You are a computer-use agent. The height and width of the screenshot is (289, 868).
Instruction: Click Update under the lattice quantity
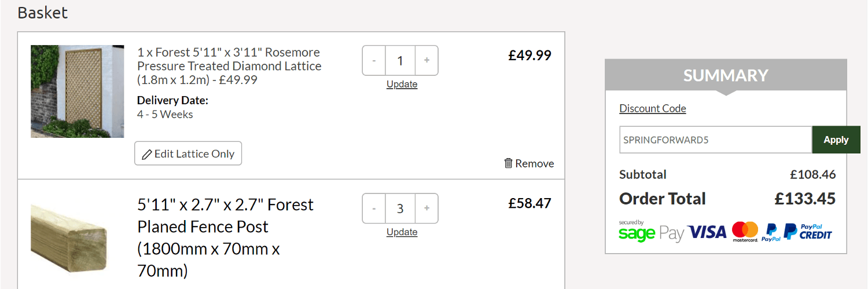pyautogui.click(x=402, y=84)
